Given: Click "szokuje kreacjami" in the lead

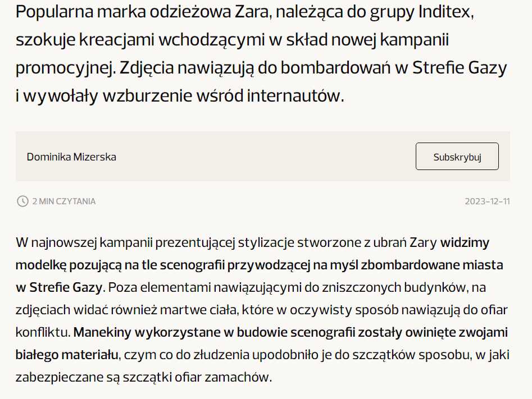Looking at the screenshot, I should pos(85,40).
